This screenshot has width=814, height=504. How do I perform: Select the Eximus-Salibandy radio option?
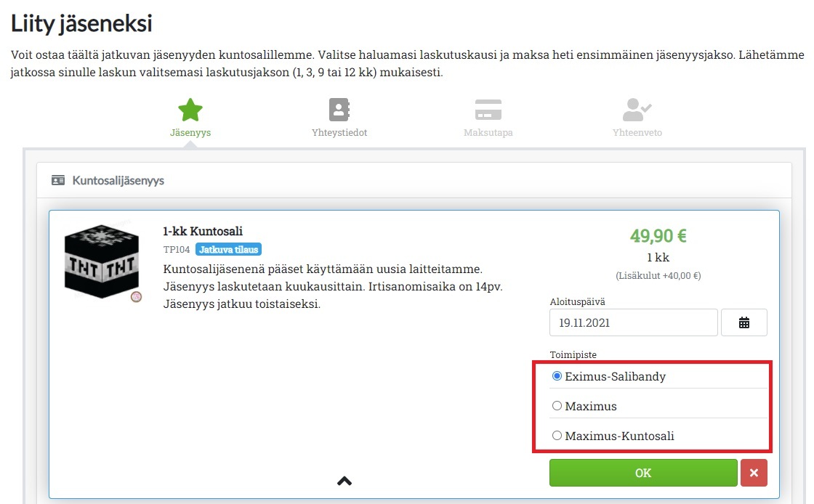pos(557,376)
